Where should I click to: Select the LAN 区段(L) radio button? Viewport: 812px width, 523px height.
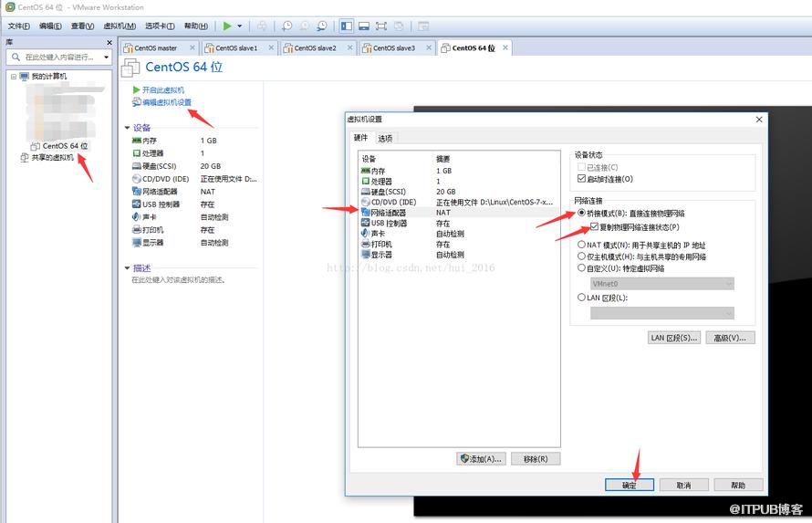581,298
